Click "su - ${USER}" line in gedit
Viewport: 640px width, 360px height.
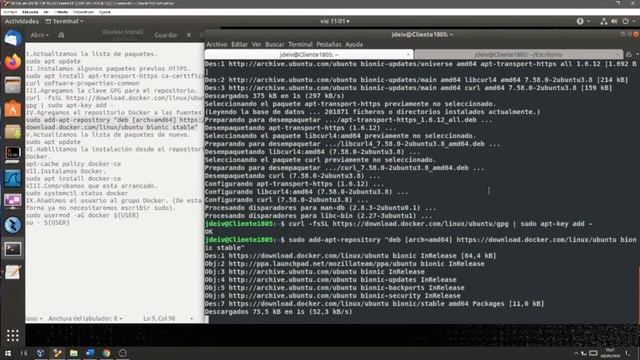pos(47,222)
